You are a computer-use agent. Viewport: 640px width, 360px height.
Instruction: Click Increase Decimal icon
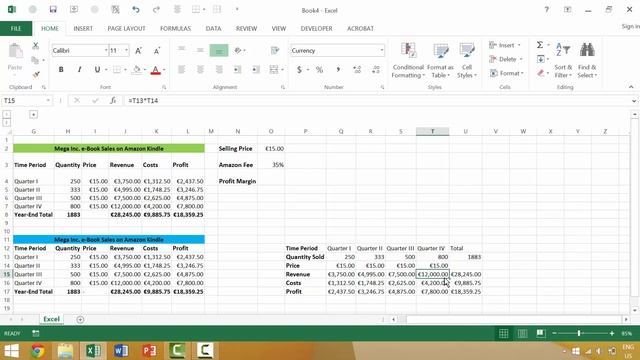[357, 70]
